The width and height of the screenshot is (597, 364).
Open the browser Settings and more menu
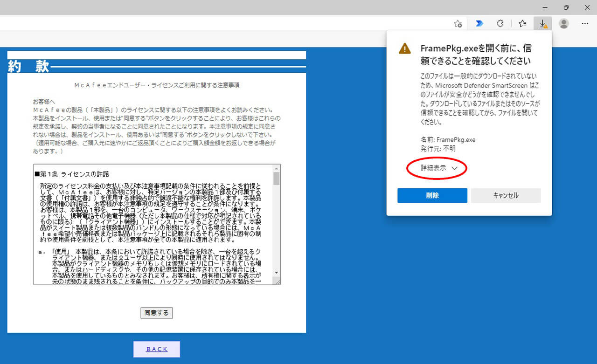[585, 24]
